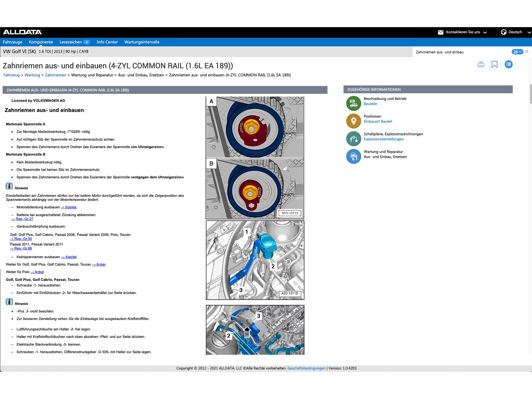Click the engine bay illustration A92-10118
Viewport: 532px width, 399px height.
pyautogui.click(x=255, y=260)
